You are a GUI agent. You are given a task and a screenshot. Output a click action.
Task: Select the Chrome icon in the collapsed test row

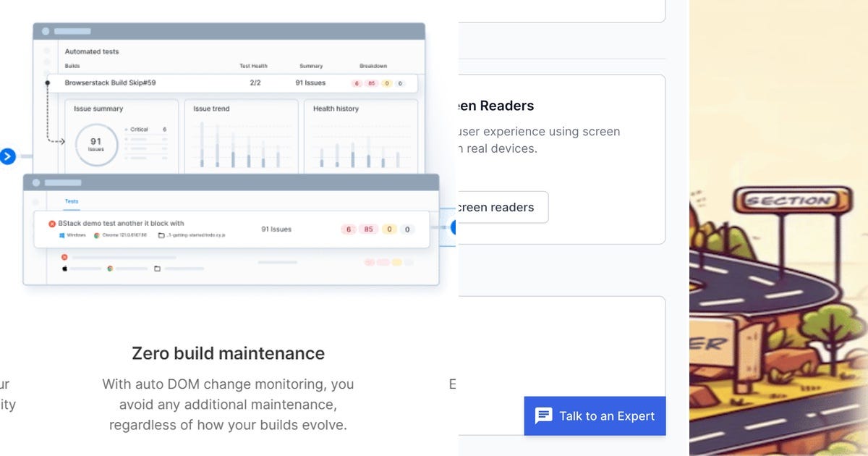[109, 268]
